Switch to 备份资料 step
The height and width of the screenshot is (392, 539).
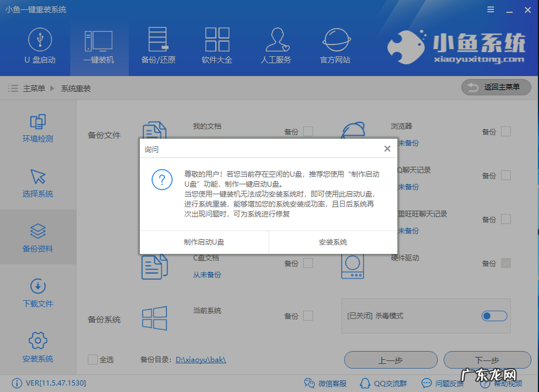click(37, 237)
